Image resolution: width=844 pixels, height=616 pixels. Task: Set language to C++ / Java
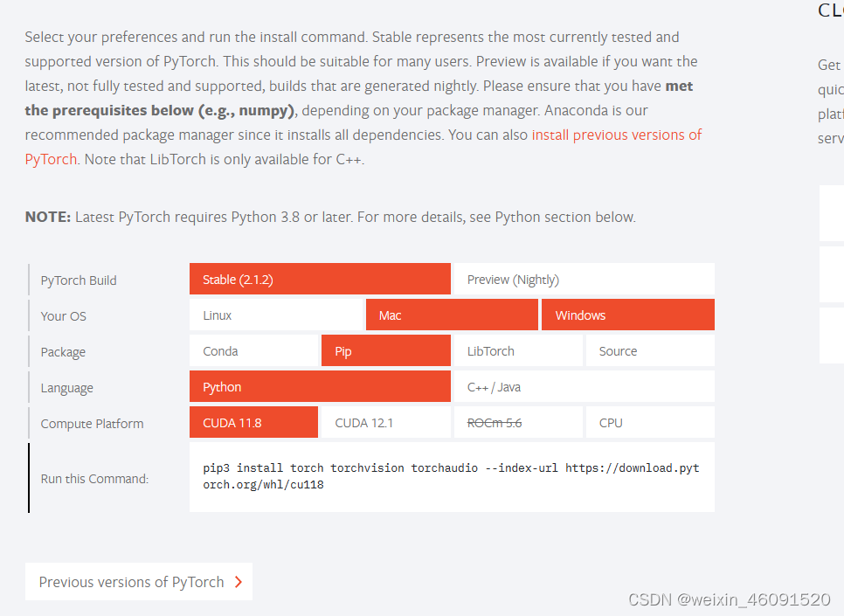(584, 387)
